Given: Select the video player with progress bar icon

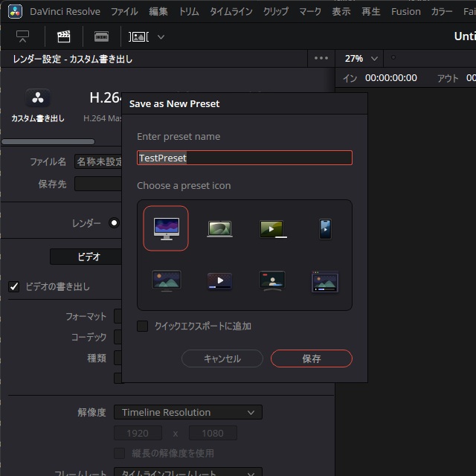Looking at the screenshot, I should (219, 281).
